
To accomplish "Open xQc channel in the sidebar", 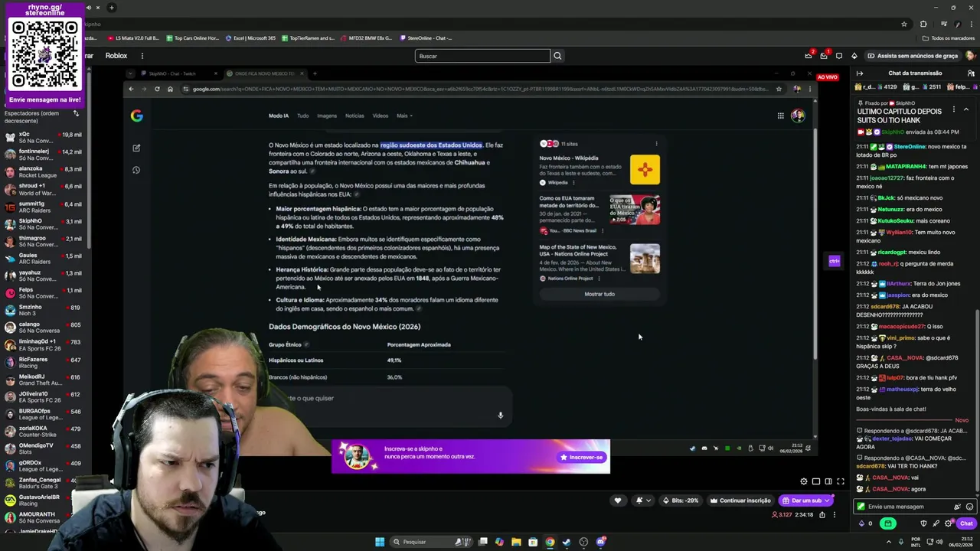I will click(44, 138).
